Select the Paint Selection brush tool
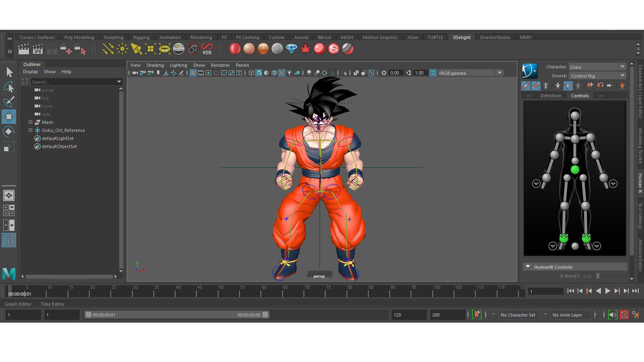This screenshot has height=362, width=644. click(9, 102)
